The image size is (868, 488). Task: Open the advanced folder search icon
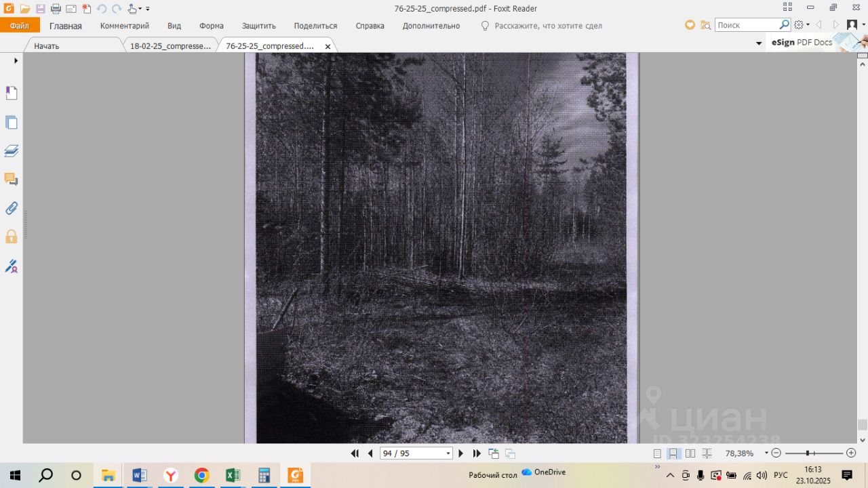[705, 25]
